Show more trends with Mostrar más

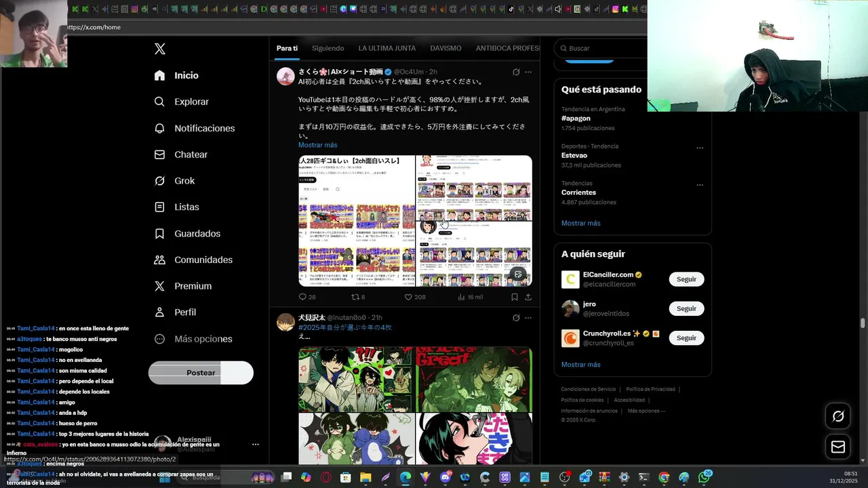[x=580, y=223]
